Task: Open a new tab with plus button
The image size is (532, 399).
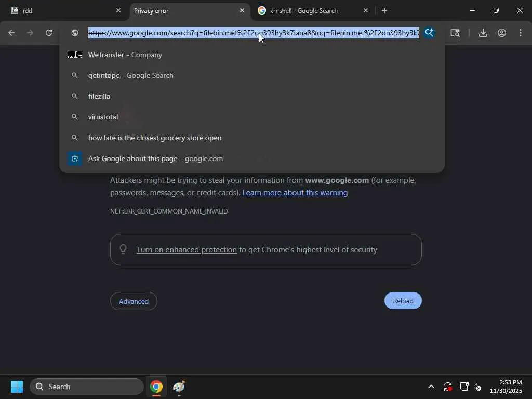Action: [x=384, y=10]
